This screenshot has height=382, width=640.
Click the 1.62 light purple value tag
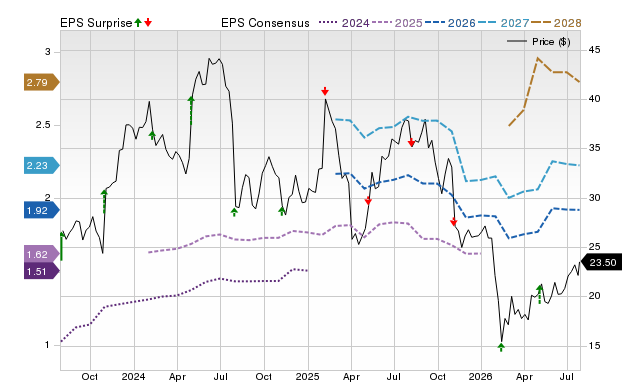coord(41,254)
